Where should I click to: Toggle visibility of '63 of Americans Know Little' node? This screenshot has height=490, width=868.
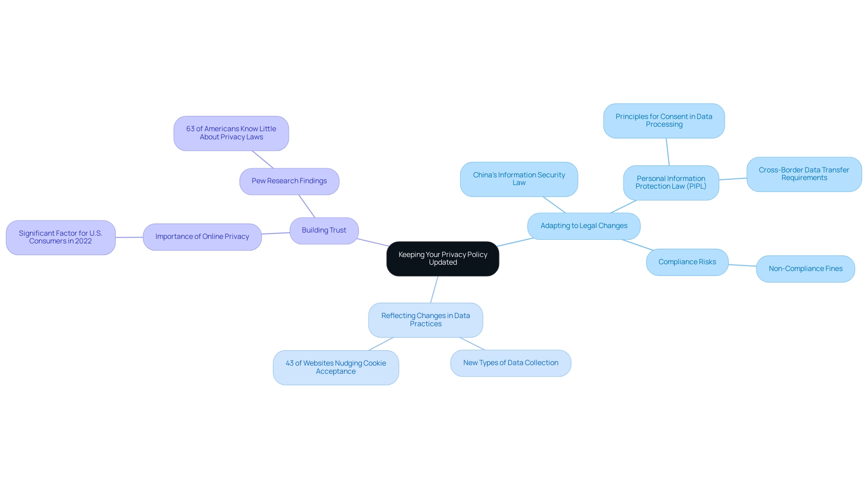tap(231, 133)
